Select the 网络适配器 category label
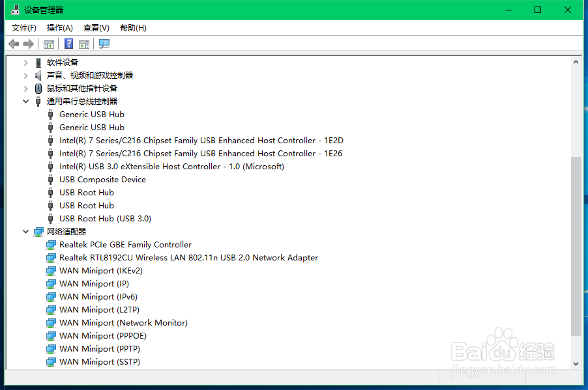 pyautogui.click(x=66, y=232)
